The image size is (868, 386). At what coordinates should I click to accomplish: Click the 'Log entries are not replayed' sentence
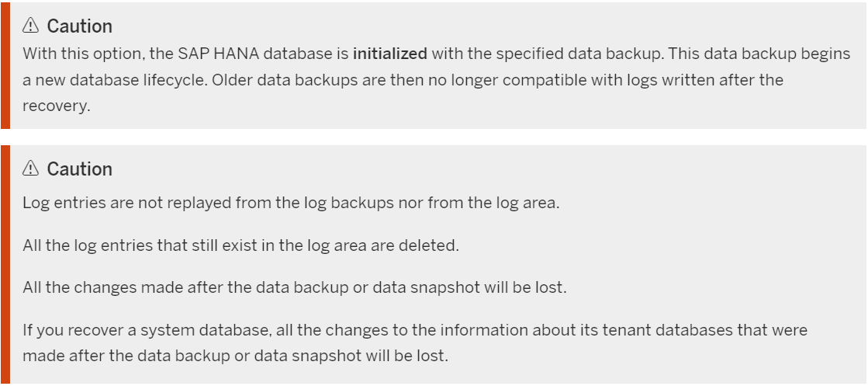[x=291, y=203]
